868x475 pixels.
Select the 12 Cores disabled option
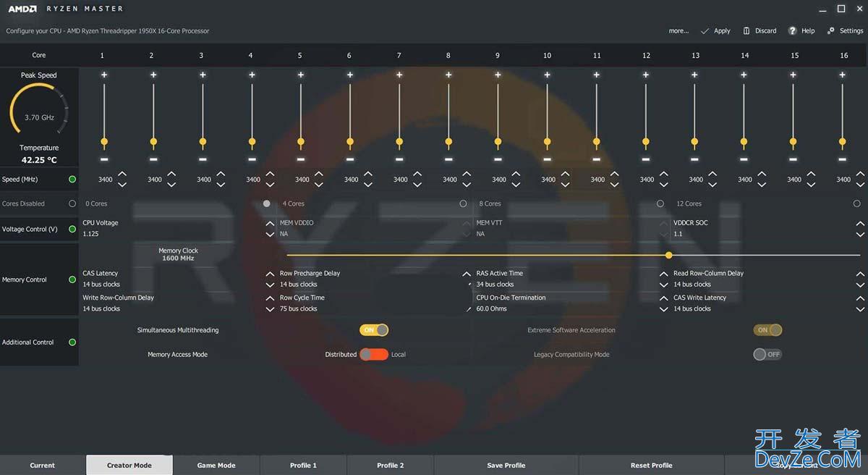[x=857, y=203]
